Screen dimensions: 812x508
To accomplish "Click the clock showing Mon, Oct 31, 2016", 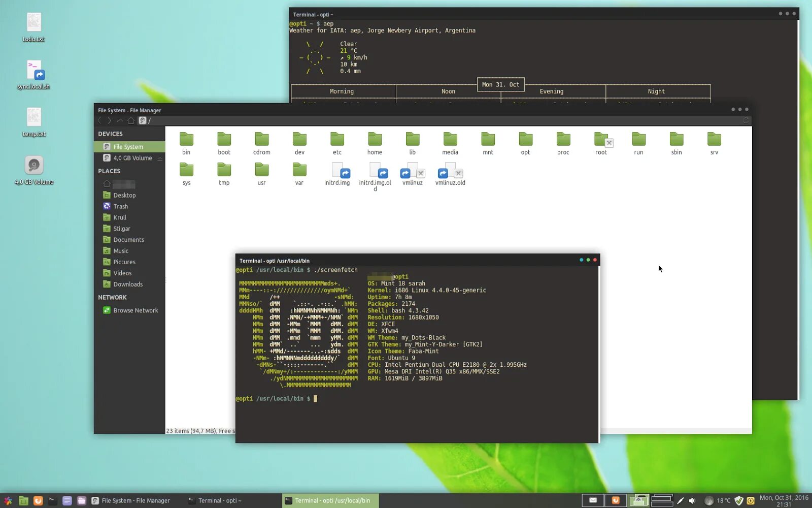I will pos(784,500).
